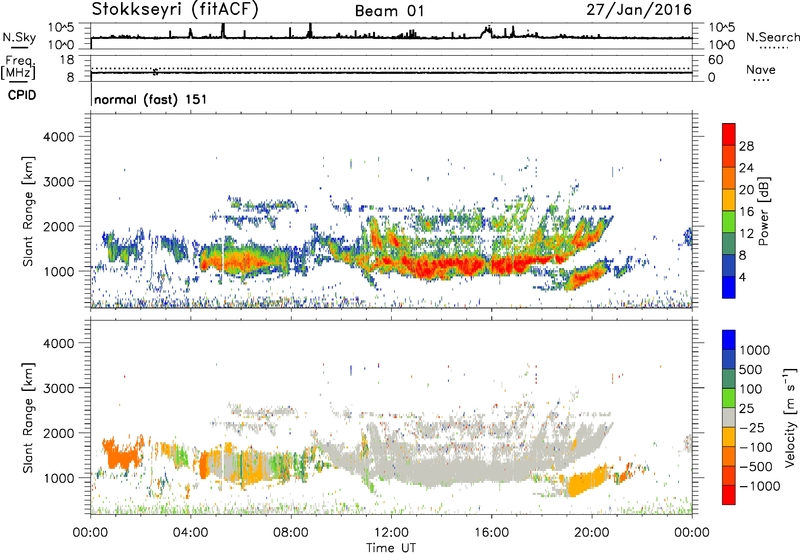Click the date '27/Jan/2016'
The image size is (800, 554).
(x=639, y=10)
